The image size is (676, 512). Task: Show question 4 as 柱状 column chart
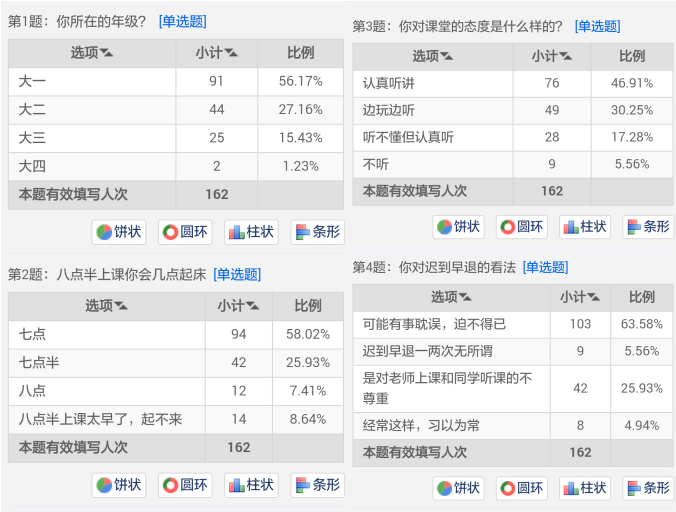tap(585, 488)
